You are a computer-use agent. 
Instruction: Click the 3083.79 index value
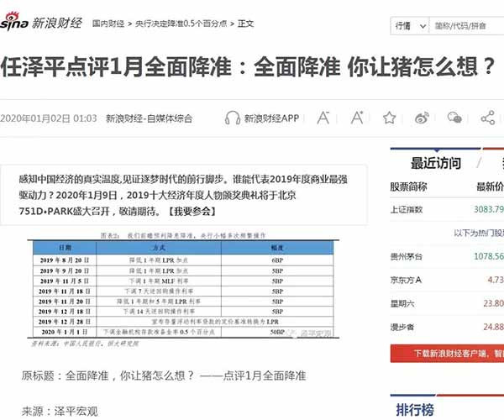(x=489, y=209)
